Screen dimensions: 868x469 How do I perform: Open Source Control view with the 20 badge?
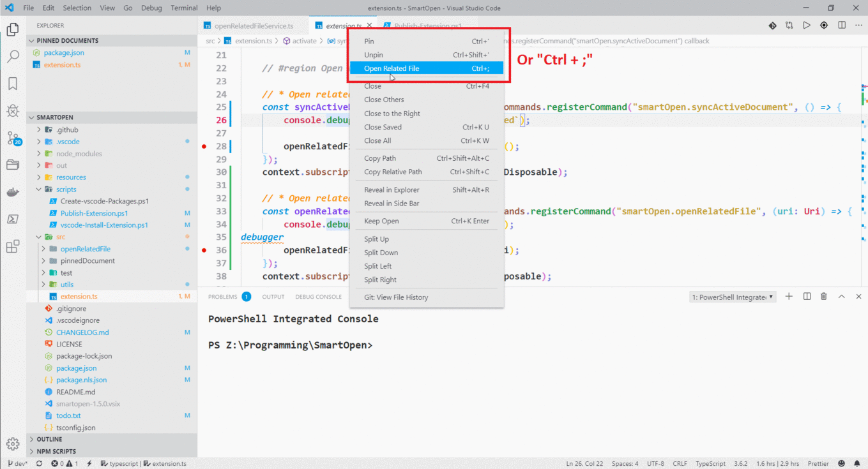click(x=13, y=138)
